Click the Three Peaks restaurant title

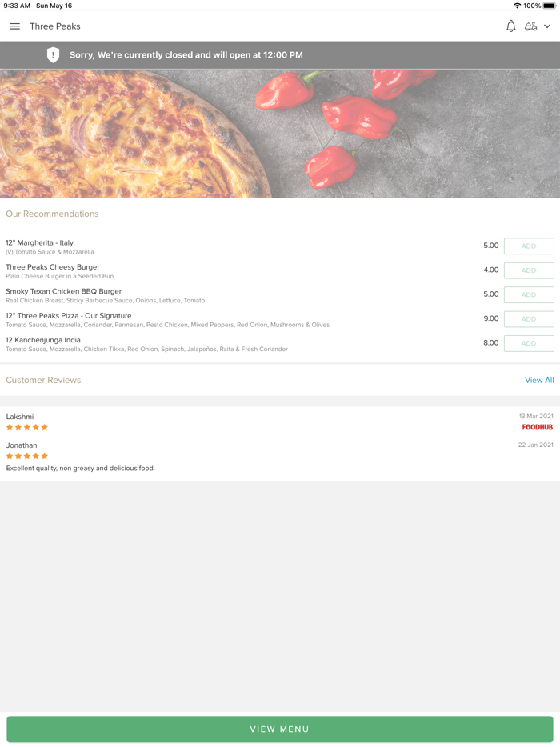pyautogui.click(x=55, y=26)
